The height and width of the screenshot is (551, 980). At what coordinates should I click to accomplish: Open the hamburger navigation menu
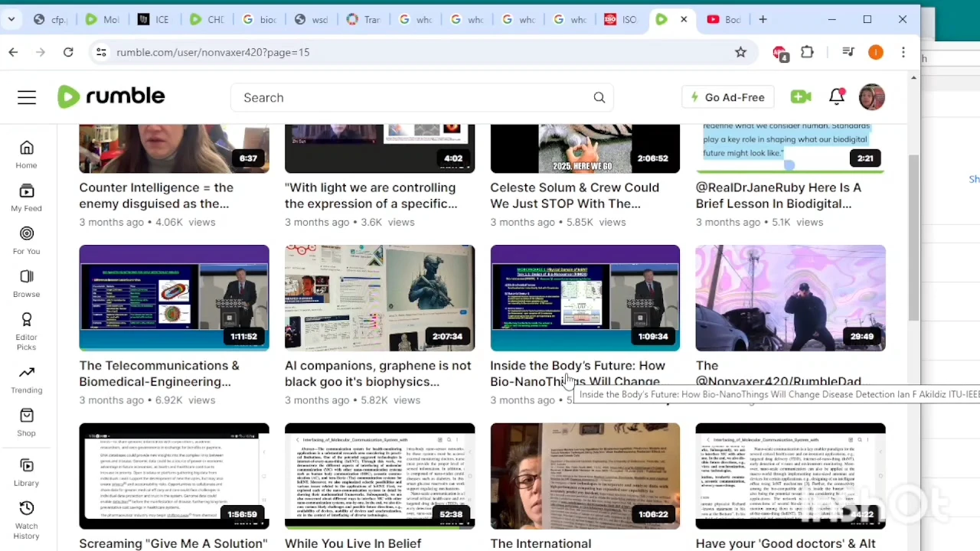click(x=27, y=97)
